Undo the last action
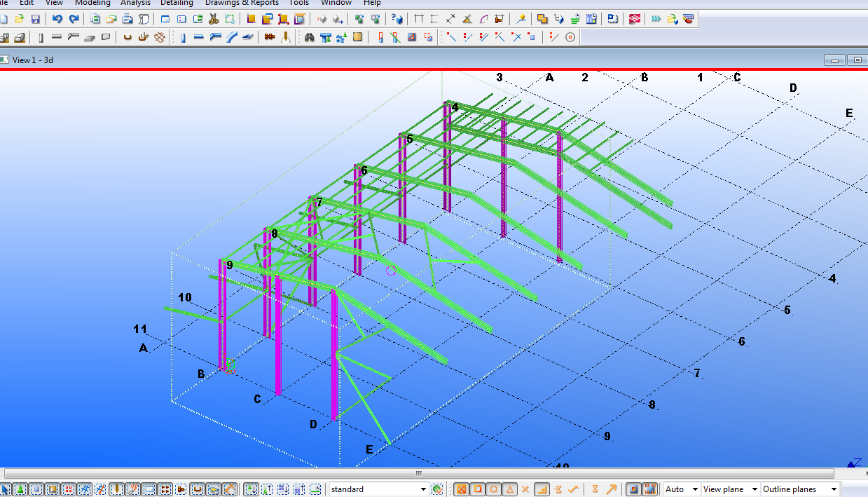 click(57, 19)
